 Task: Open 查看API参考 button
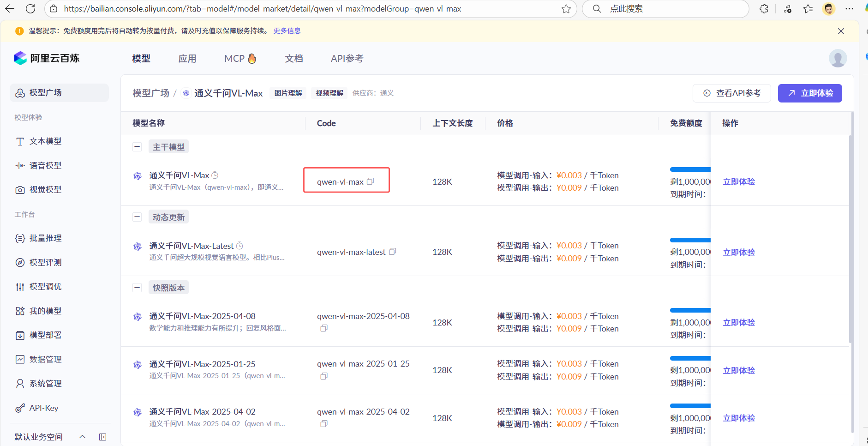click(x=731, y=93)
